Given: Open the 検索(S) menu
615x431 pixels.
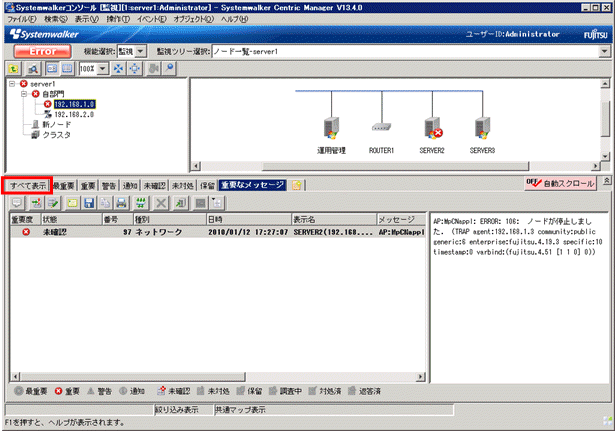Looking at the screenshot, I should 56,19.
